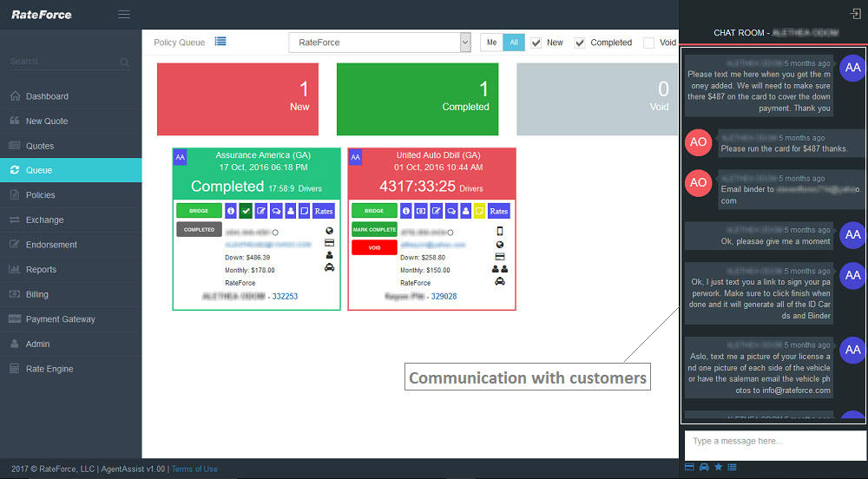Screen dimensions: 868x479
Task: Select radio circle beside phone on United Auto card
Action: (450, 233)
